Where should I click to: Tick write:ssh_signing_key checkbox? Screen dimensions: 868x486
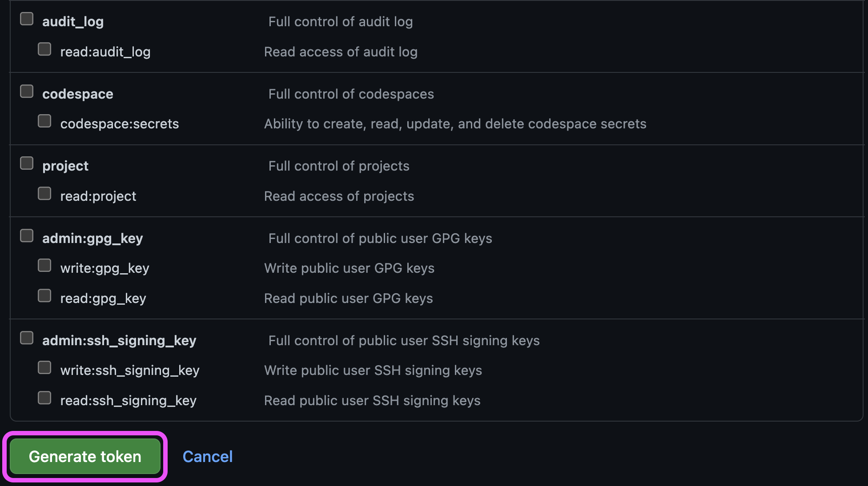pyautogui.click(x=44, y=367)
